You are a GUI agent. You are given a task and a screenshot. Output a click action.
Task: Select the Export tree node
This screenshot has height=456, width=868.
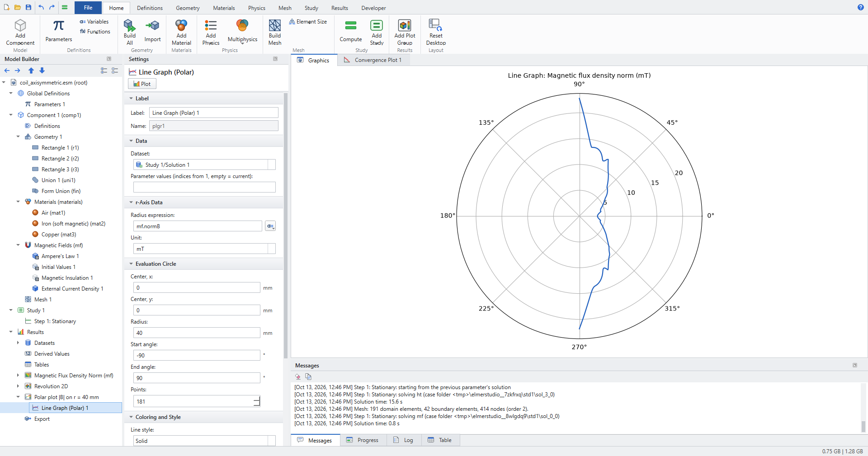pyautogui.click(x=42, y=419)
